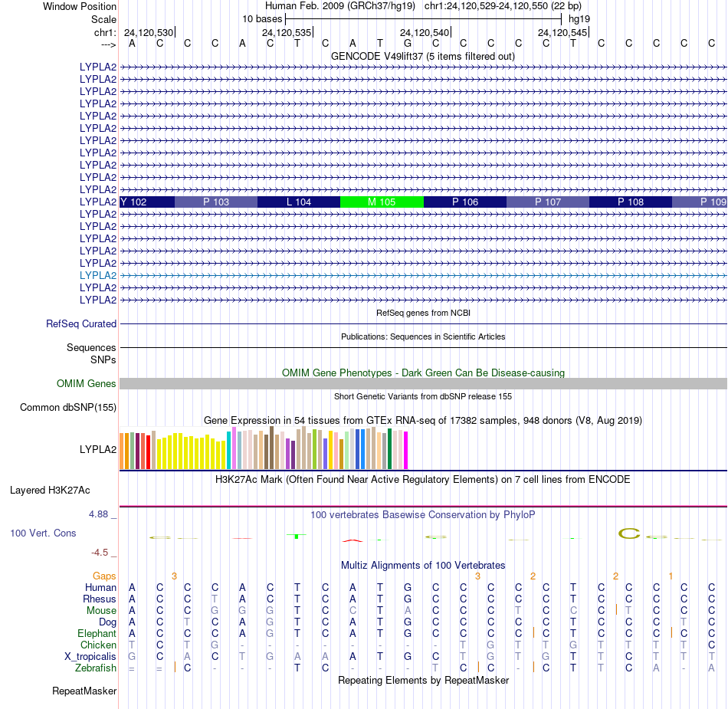
Task: Click the Short Genetic Variants from dbSNP title
Action: click(423, 396)
